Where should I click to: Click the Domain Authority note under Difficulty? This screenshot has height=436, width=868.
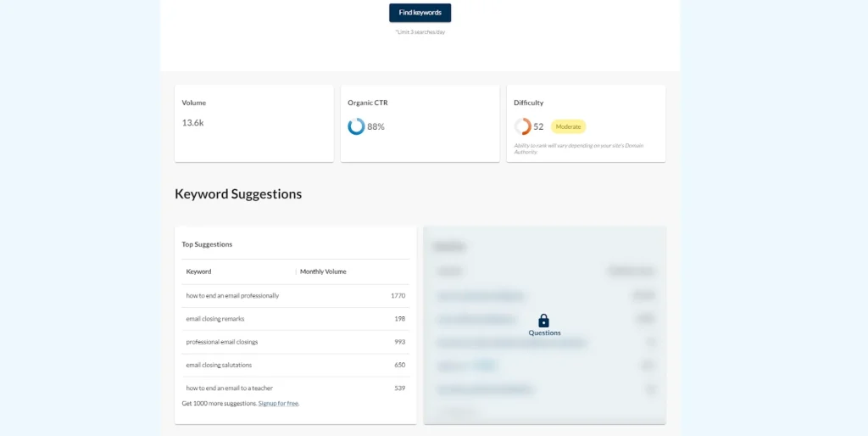coord(578,148)
